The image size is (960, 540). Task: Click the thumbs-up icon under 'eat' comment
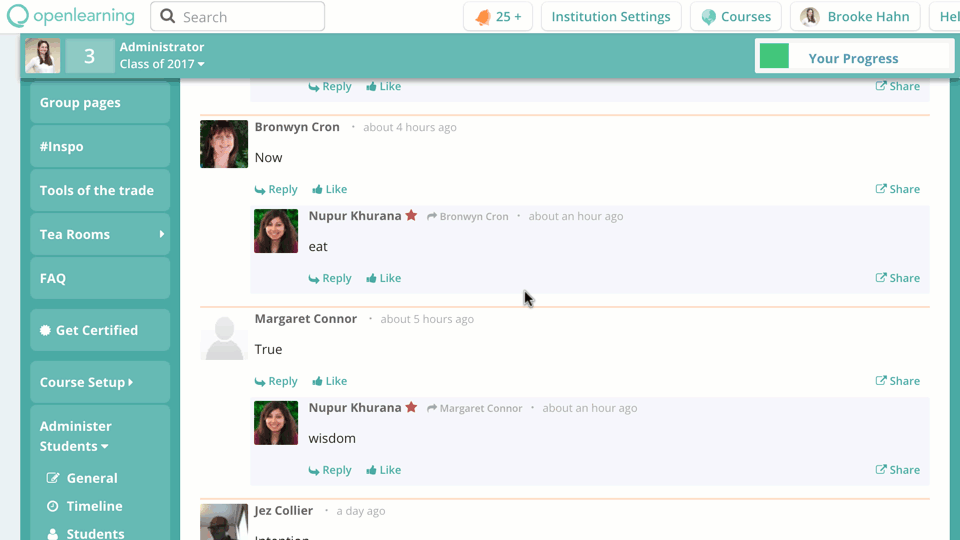coord(371,279)
